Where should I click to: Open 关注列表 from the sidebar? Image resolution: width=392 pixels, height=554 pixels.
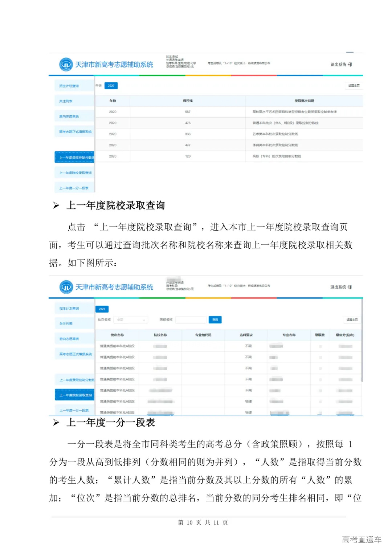point(69,101)
